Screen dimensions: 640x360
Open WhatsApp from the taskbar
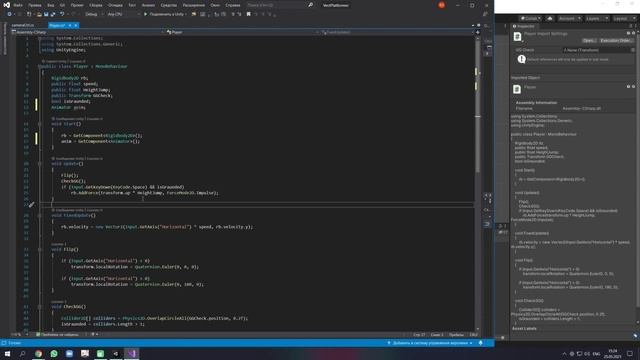tap(54, 353)
